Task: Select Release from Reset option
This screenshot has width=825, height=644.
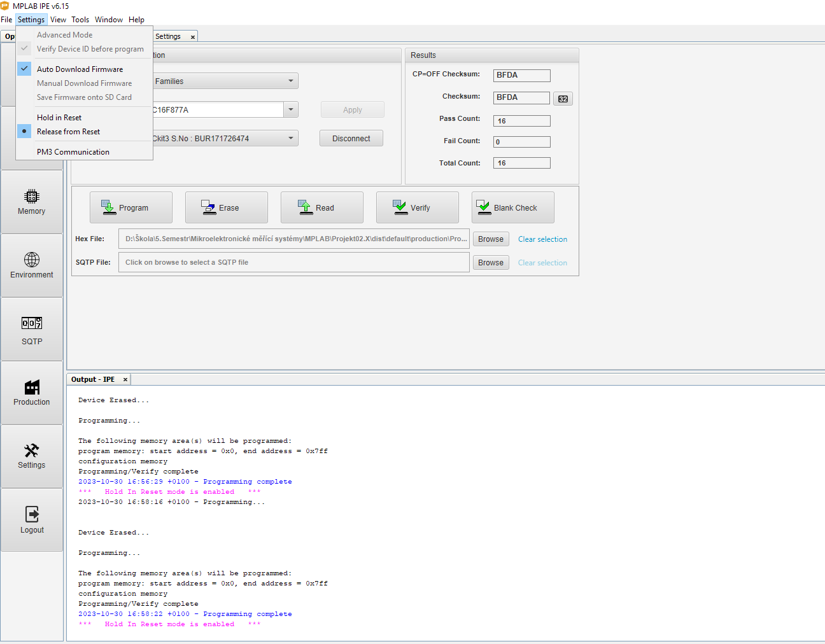Action: (68, 132)
